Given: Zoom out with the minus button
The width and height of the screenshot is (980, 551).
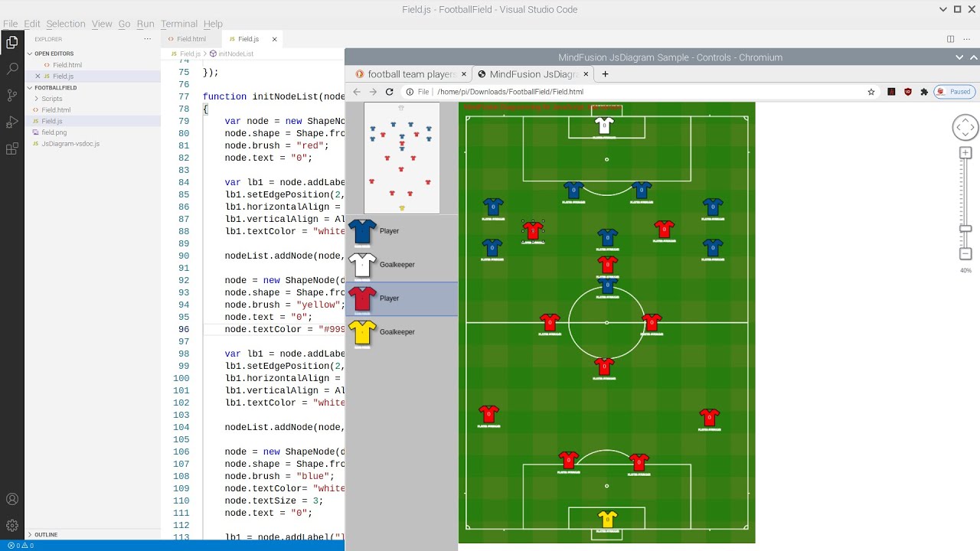Looking at the screenshot, I should [x=965, y=253].
